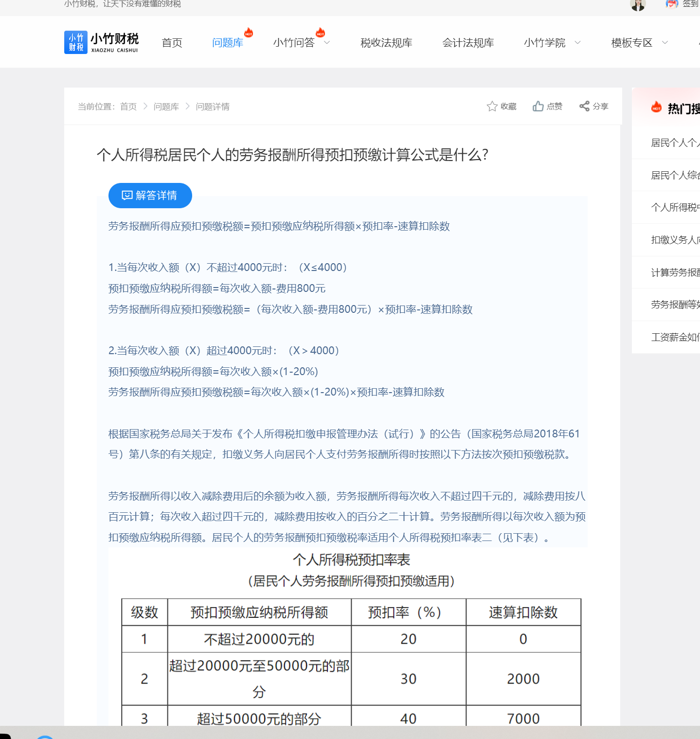
Task: Open hot search item 工资薪金如何
Action: click(675, 337)
